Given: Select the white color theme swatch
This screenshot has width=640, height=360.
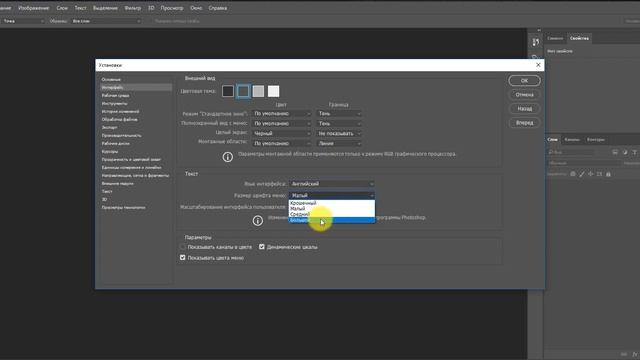Looking at the screenshot, I should [273, 91].
